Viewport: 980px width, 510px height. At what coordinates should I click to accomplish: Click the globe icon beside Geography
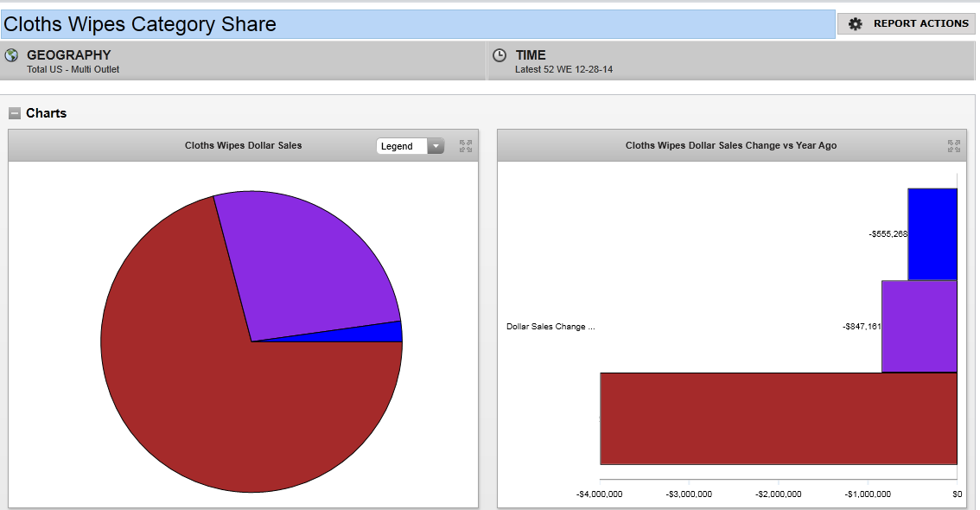(12, 55)
